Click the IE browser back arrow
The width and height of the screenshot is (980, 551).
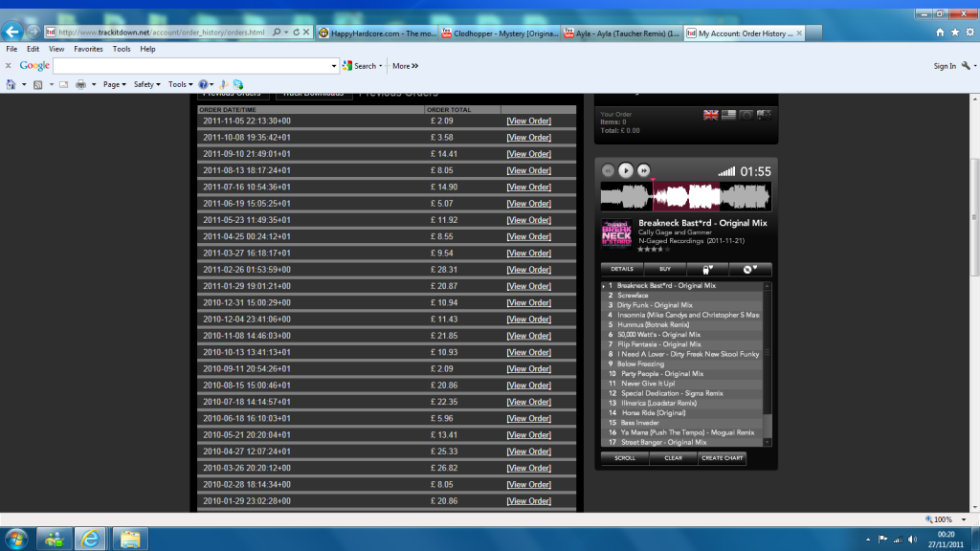pos(13,32)
